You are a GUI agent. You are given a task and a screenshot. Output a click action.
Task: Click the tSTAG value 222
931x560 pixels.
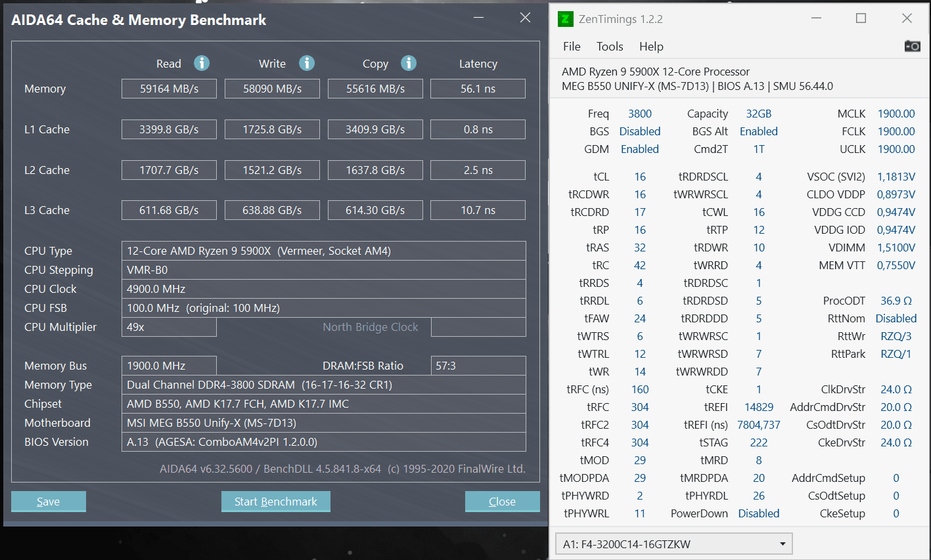pos(759,442)
